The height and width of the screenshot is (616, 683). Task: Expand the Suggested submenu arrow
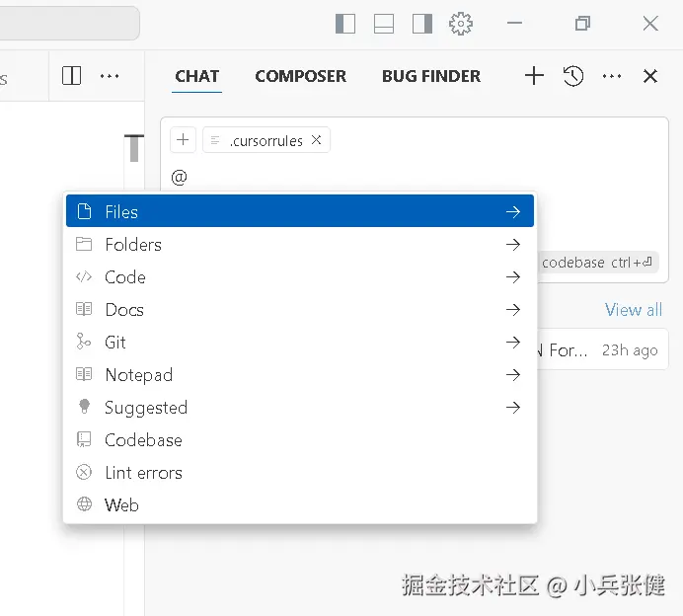[513, 408]
